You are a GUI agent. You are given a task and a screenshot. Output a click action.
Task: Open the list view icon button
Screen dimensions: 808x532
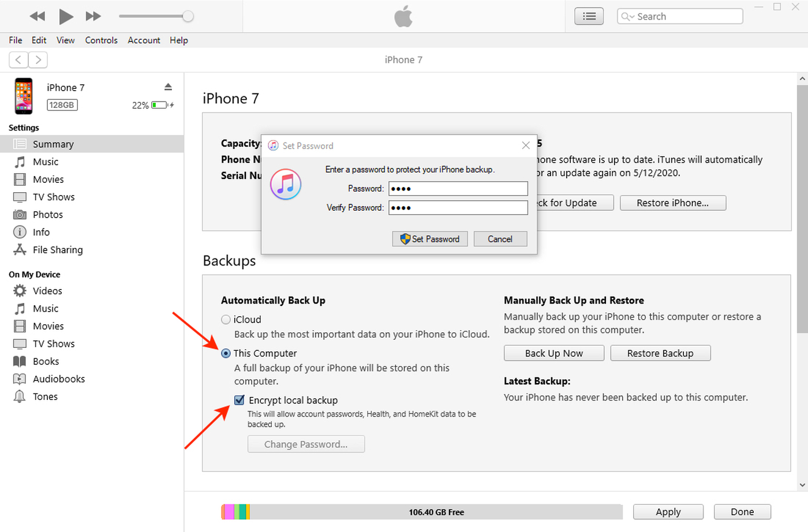(589, 17)
